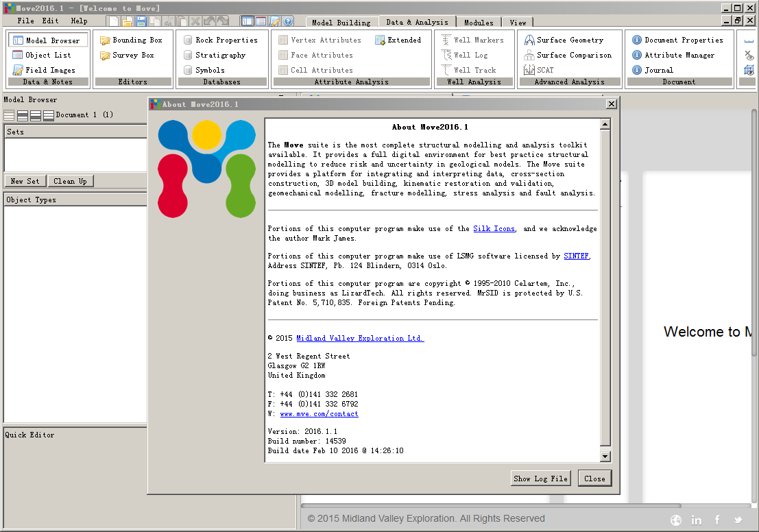Open the Silk Icons link

coord(494,228)
